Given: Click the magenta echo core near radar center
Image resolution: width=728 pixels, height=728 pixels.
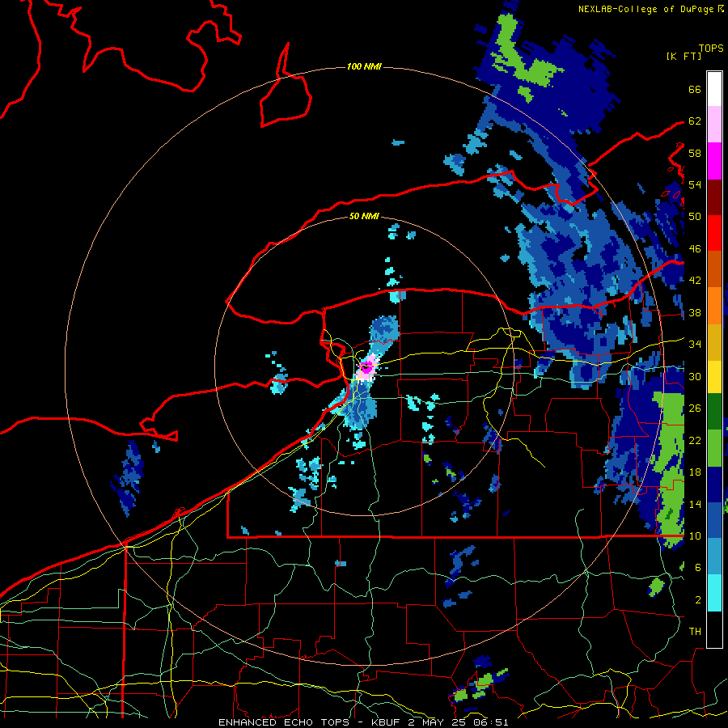Looking at the screenshot, I should point(367,366).
